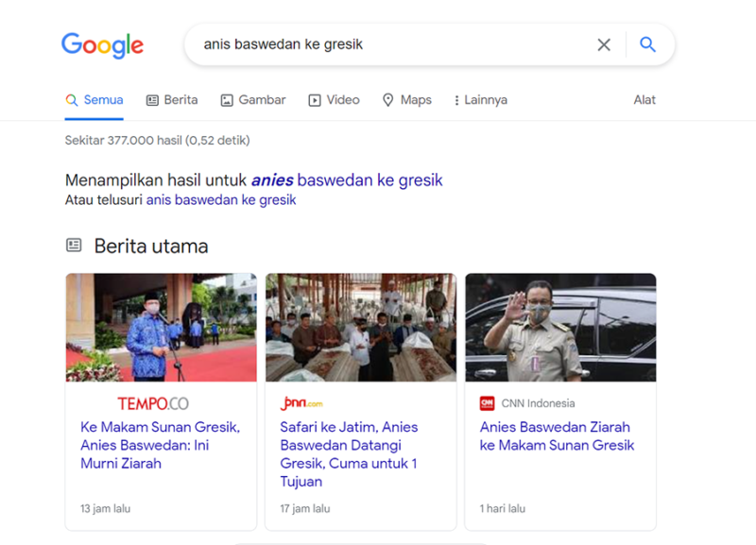Expand the Lainnya more menu

[481, 100]
